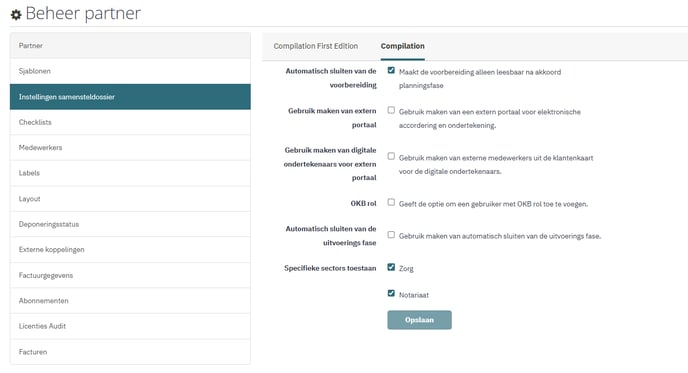Screen dimensions: 688x373
Task: Enable the OKB rol checkbox
Action: [391, 202]
